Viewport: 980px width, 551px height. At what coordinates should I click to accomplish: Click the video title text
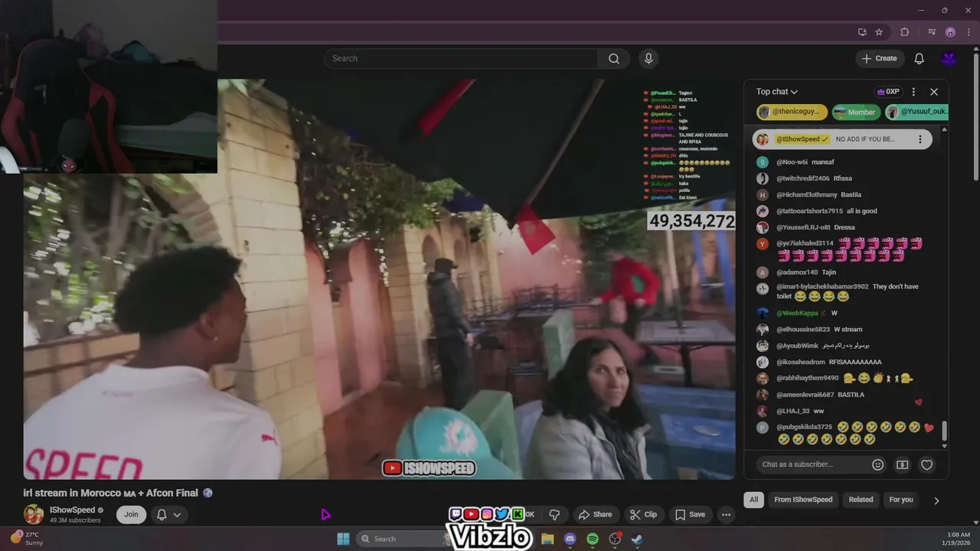tap(111, 493)
